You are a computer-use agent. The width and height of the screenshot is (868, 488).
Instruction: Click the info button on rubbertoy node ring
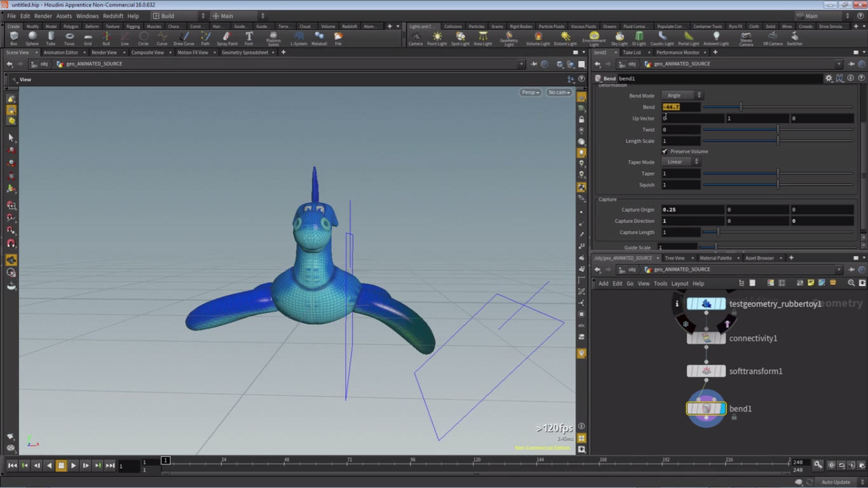[677, 304]
